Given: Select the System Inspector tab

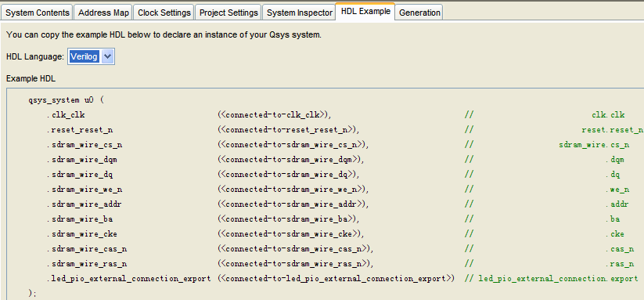Looking at the screenshot, I should (300, 13).
